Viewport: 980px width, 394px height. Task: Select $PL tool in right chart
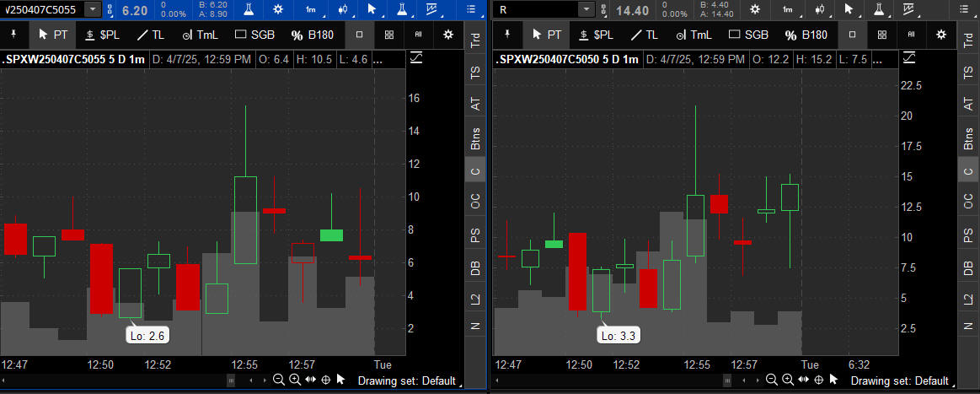tap(596, 35)
